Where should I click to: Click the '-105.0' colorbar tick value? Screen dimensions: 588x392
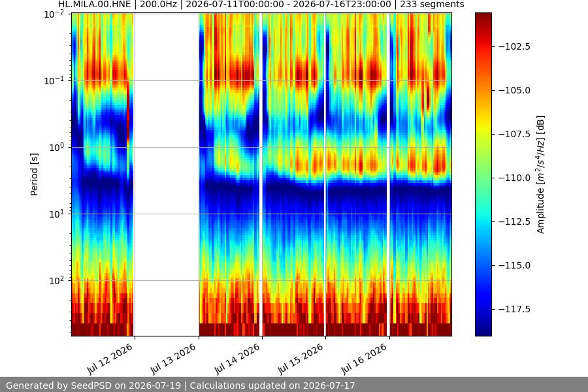(x=515, y=90)
